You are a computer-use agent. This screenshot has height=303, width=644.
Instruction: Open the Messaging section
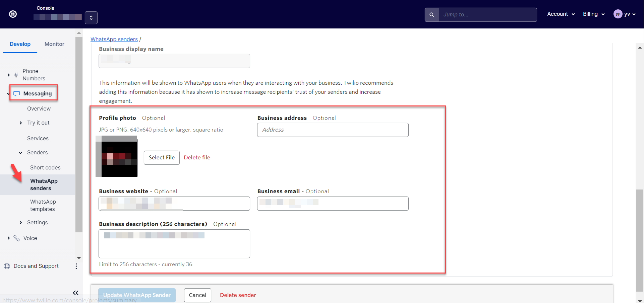[38, 94]
